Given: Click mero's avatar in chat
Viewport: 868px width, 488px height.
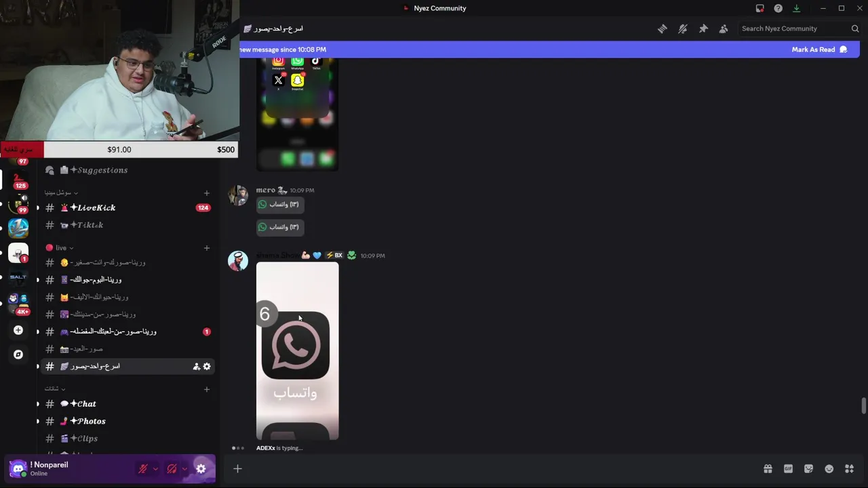Looking at the screenshot, I should coord(238,195).
